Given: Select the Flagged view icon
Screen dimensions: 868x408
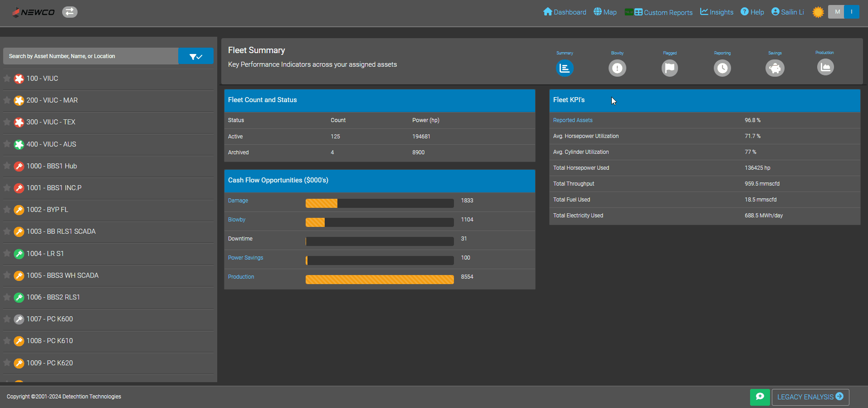Looking at the screenshot, I should 670,68.
